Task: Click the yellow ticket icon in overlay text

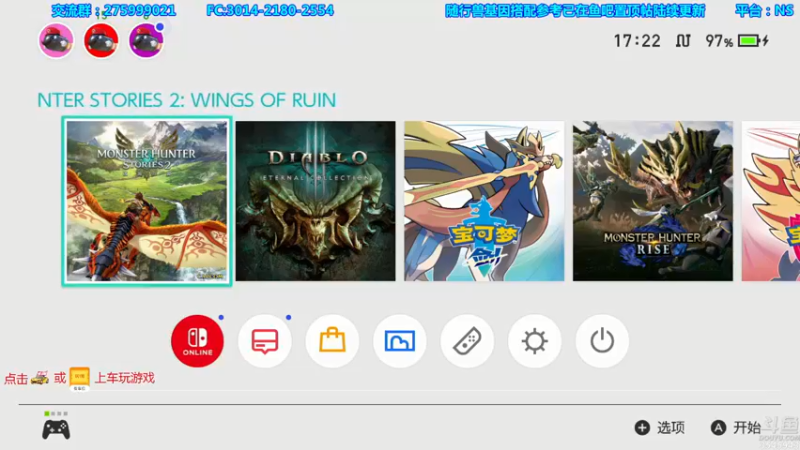Action: (80, 379)
